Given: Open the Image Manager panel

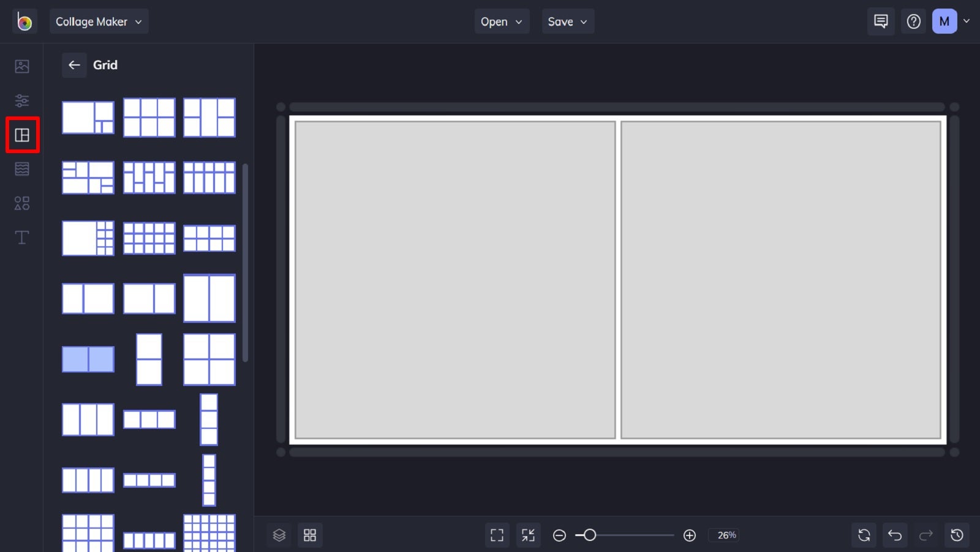Looking at the screenshot, I should click(21, 66).
